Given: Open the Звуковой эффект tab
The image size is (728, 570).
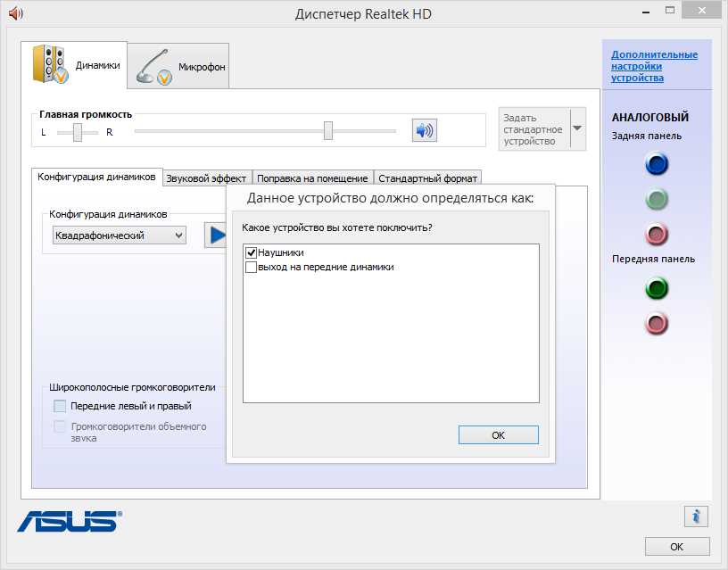Looking at the screenshot, I should coord(206,178).
